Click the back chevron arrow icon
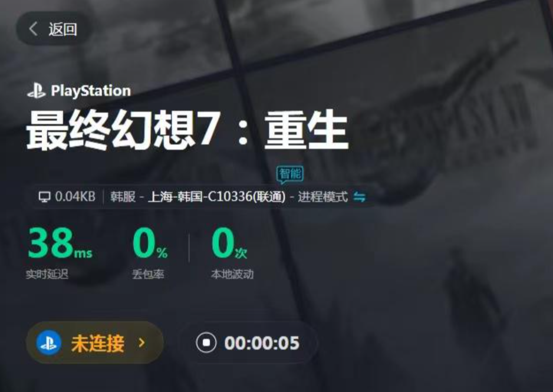553x392 pixels. tap(33, 29)
